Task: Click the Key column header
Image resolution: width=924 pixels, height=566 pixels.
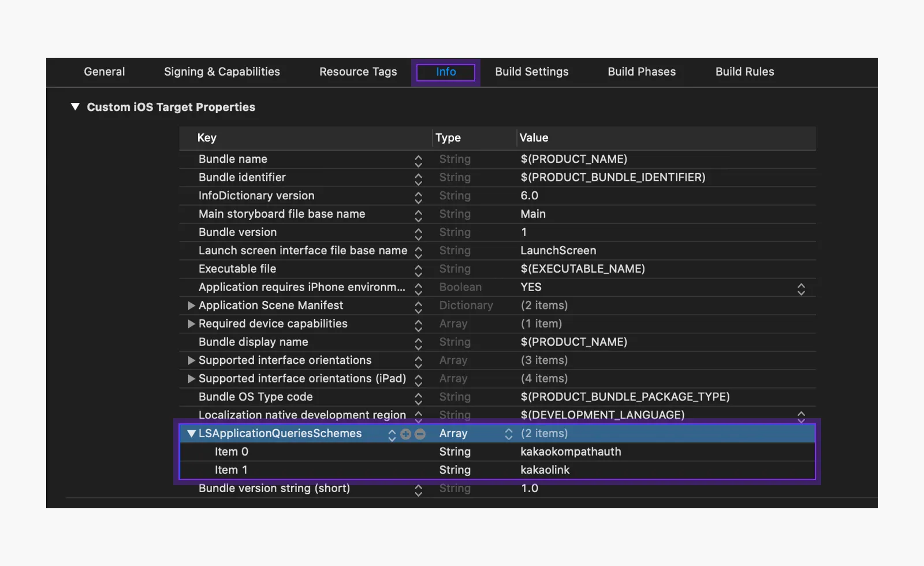Action: 207,137
